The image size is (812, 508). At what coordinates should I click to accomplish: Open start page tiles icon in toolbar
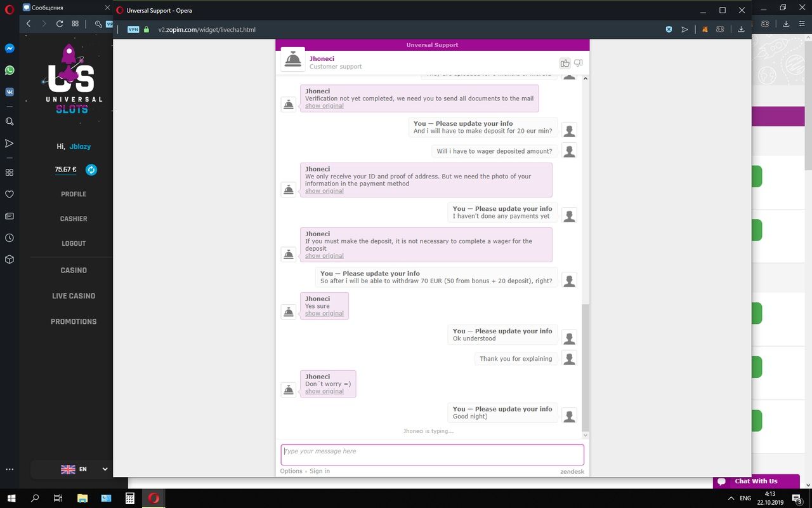(75, 23)
